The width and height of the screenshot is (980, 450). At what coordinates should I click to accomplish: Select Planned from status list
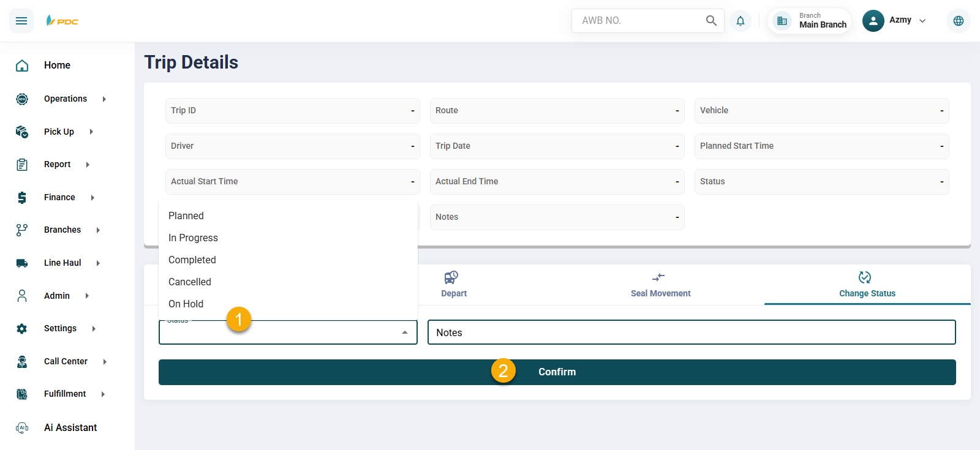(x=288, y=216)
